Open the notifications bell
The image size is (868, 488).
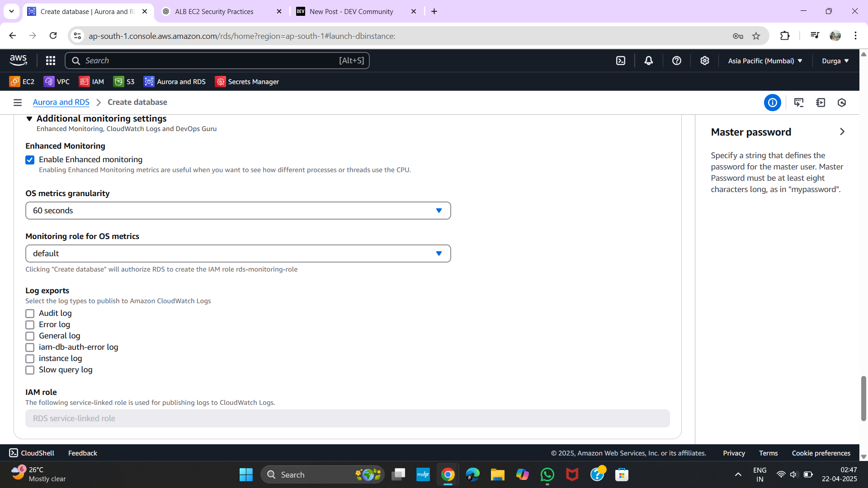(649, 61)
